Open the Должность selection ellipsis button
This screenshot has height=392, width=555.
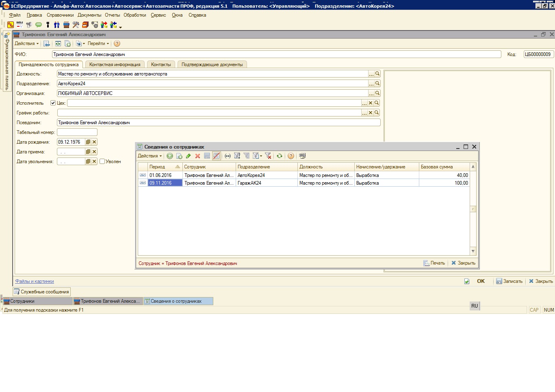pos(371,74)
